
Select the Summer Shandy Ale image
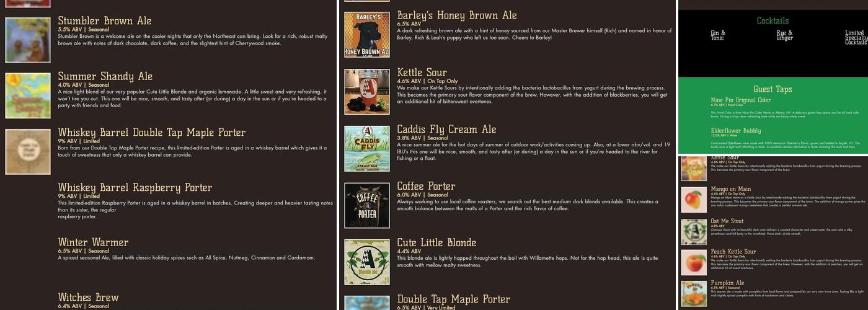pos(28,96)
